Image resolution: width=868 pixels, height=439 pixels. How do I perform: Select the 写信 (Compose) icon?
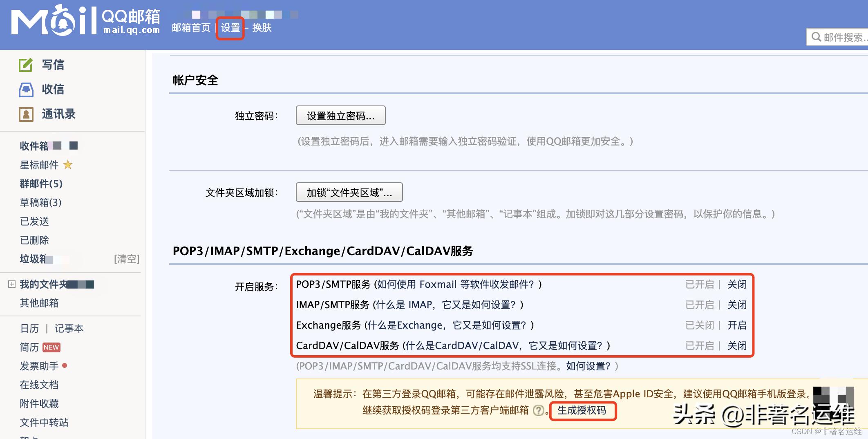point(26,64)
